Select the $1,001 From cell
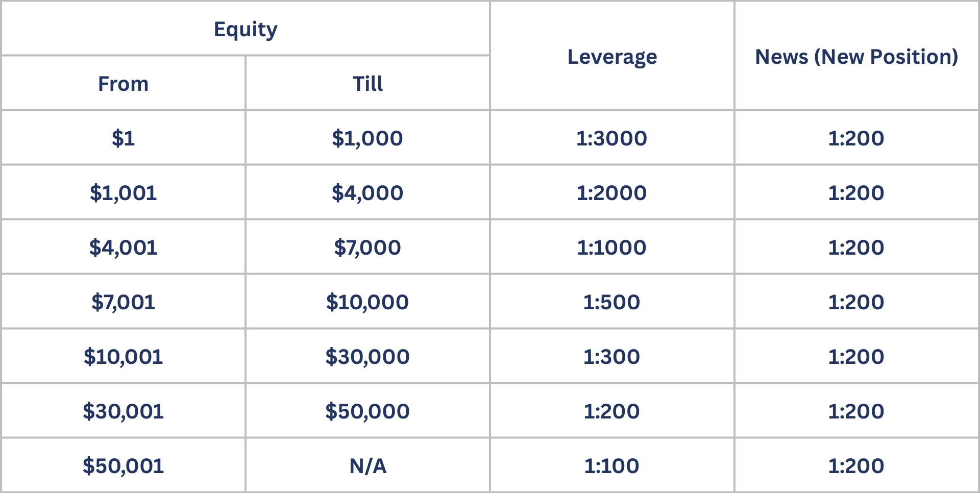Viewport: 980px width, 493px height. 123,193
